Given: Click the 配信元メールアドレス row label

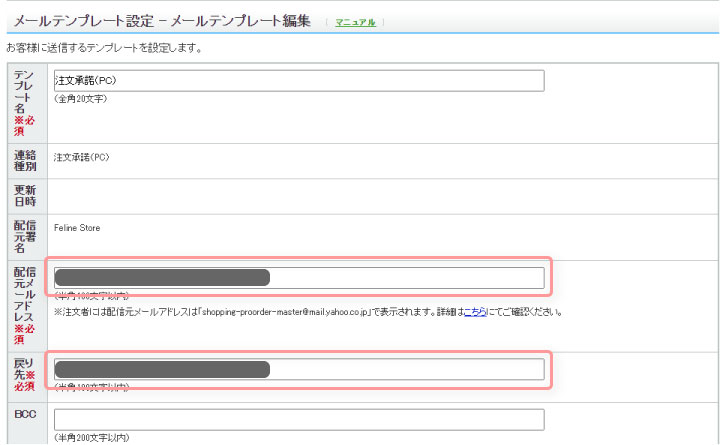Looking at the screenshot, I should (25, 306).
